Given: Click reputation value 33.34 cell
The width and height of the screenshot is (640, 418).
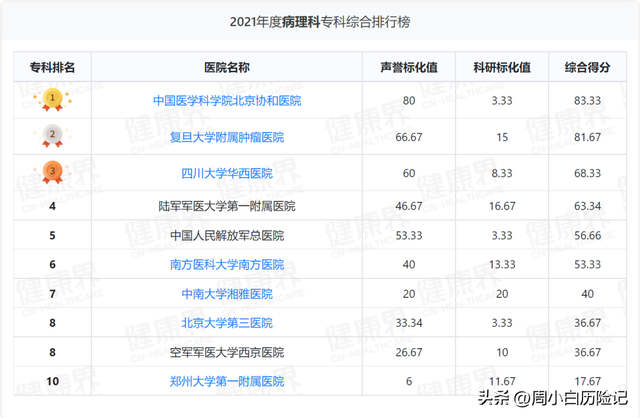Looking at the screenshot, I should (x=409, y=323).
